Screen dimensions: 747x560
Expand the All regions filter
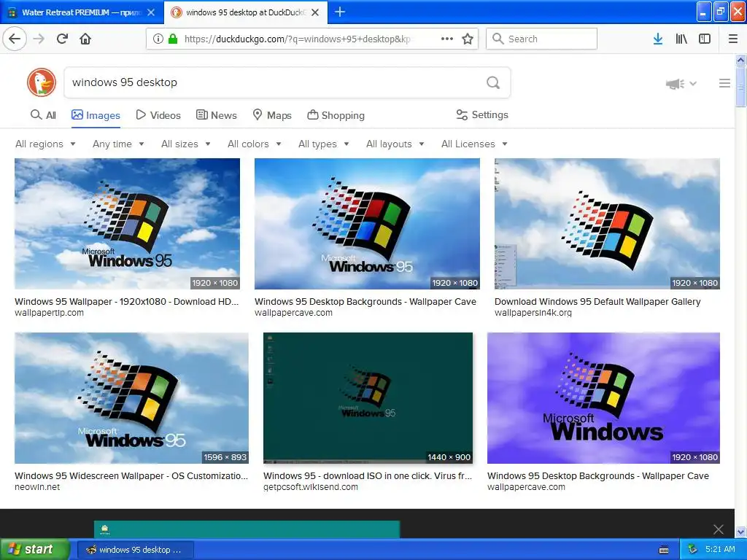coord(45,144)
